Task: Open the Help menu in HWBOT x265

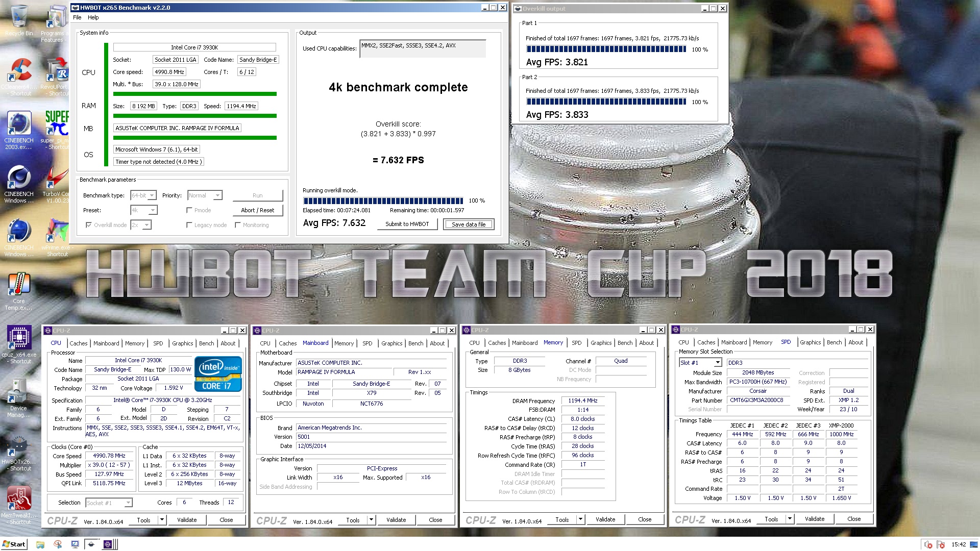Action: (93, 17)
